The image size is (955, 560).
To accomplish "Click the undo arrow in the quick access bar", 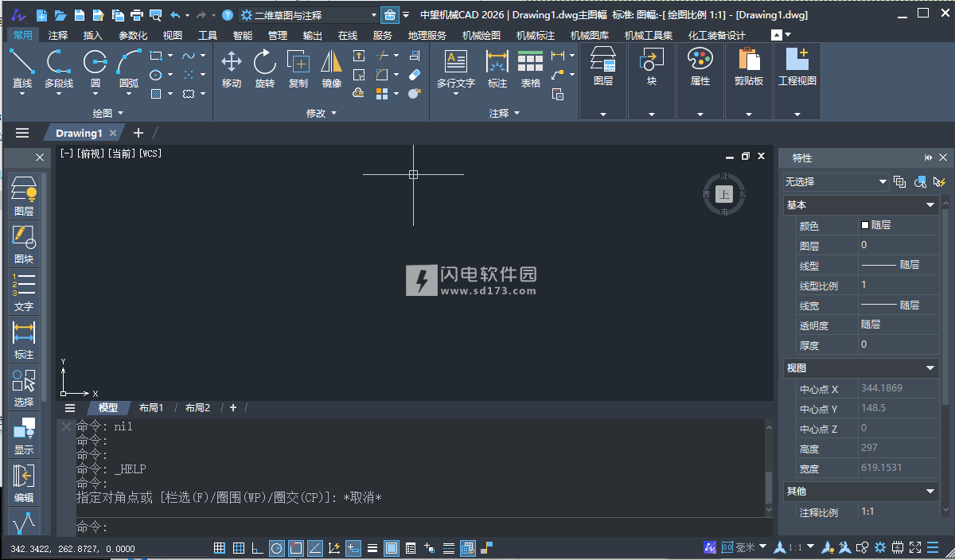I will point(175,15).
